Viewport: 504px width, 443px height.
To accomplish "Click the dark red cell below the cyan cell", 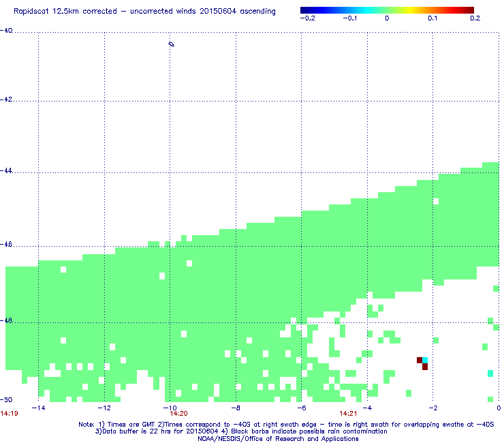I will (x=425, y=367).
